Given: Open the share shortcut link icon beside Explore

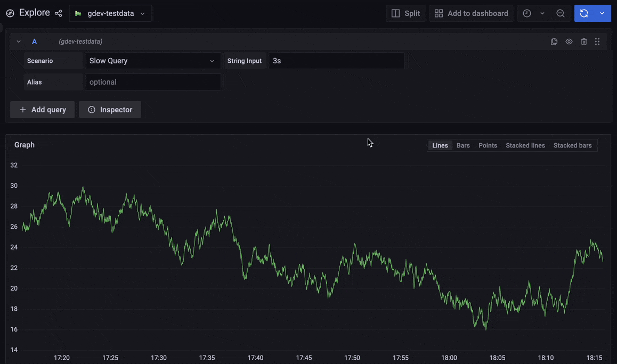Looking at the screenshot, I should 58,13.
